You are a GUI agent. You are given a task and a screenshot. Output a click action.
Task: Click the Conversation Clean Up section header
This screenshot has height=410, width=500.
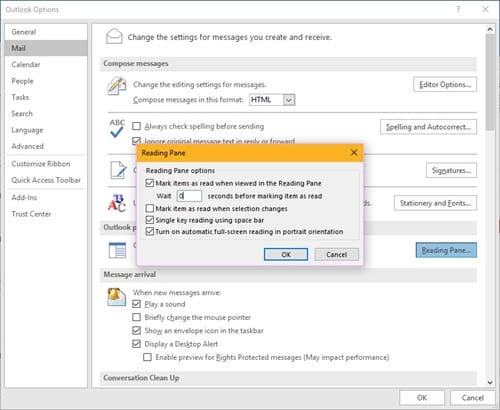click(288, 378)
